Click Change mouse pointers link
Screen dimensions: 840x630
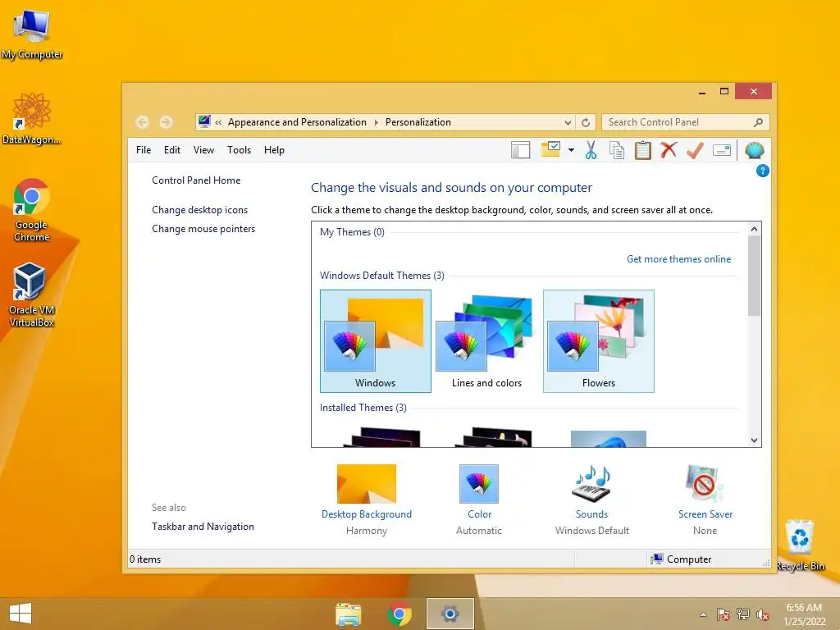point(203,229)
